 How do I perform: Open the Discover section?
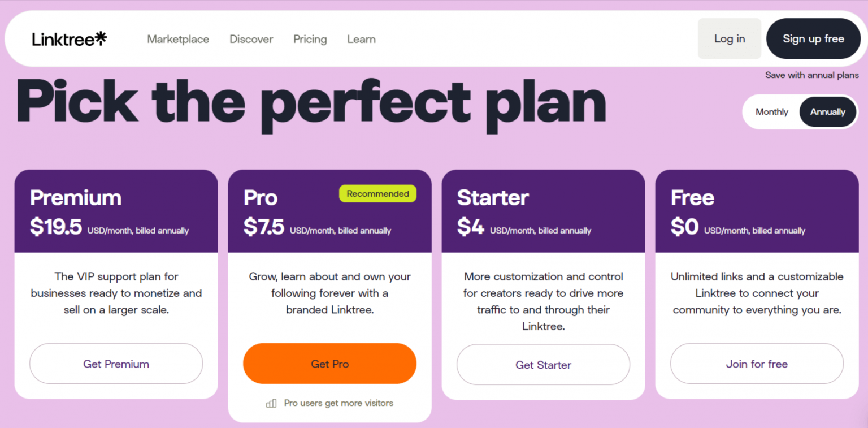(x=251, y=39)
